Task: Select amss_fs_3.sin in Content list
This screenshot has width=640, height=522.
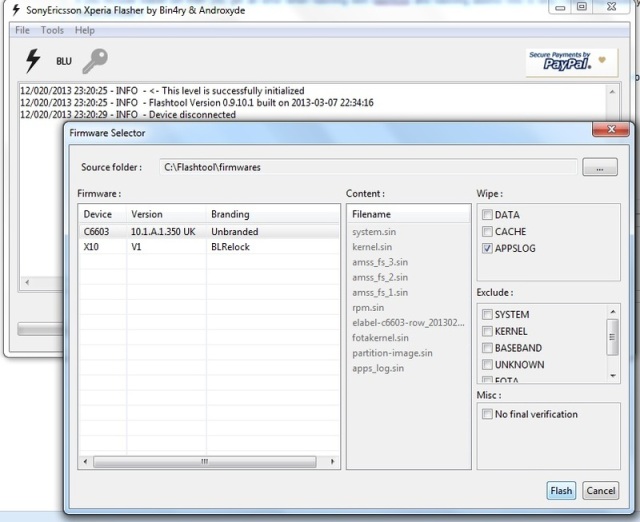Action: [380, 262]
